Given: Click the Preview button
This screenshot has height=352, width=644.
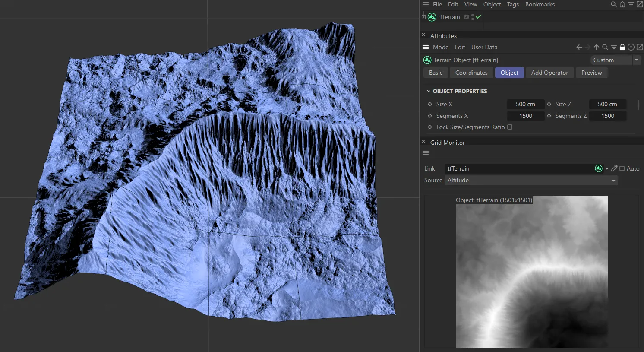Looking at the screenshot, I should pos(591,73).
